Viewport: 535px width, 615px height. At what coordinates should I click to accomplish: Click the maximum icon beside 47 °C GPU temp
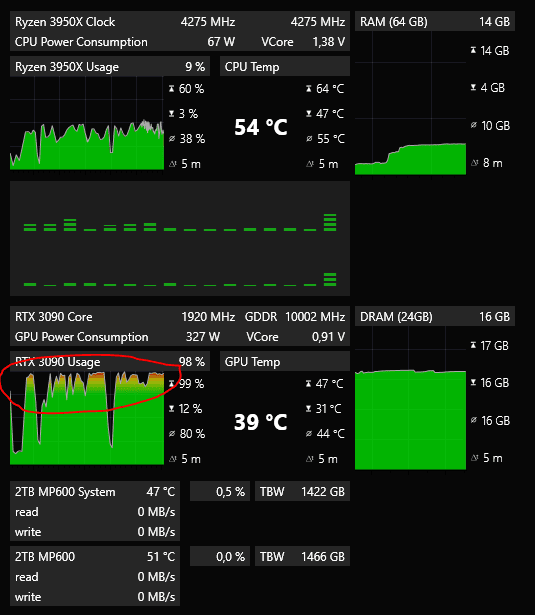[x=309, y=384]
